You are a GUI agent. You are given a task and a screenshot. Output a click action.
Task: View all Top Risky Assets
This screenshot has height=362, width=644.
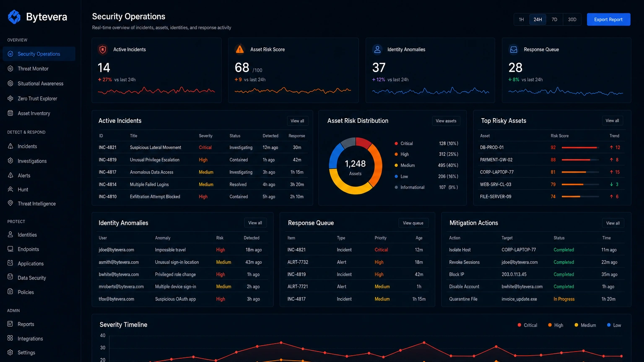point(612,121)
